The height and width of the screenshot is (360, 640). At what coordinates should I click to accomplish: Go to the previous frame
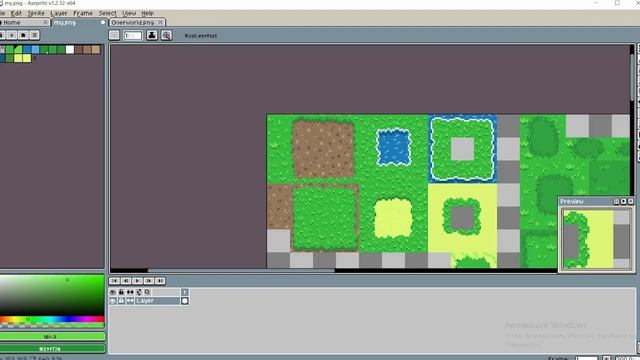[x=126, y=281]
